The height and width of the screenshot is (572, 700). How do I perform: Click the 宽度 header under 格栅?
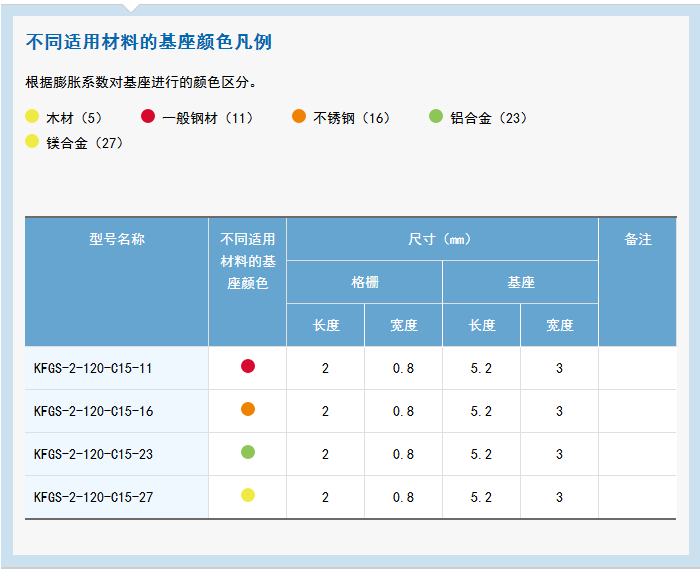(404, 325)
